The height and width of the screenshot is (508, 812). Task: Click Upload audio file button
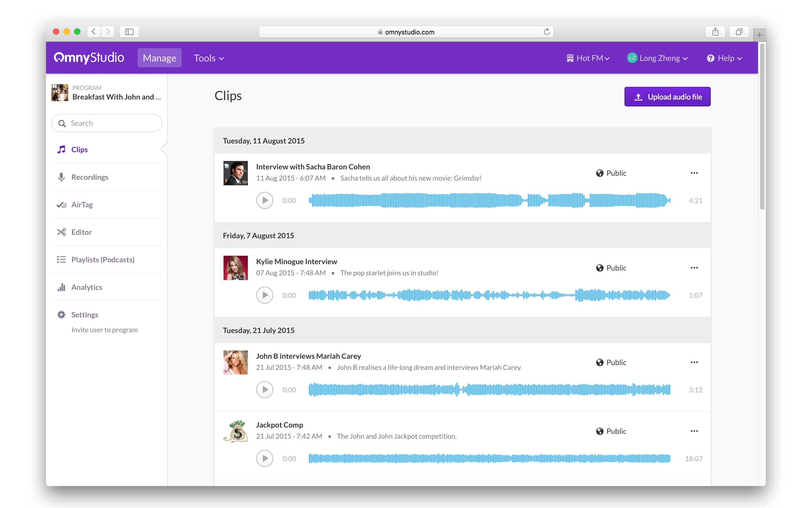click(667, 97)
